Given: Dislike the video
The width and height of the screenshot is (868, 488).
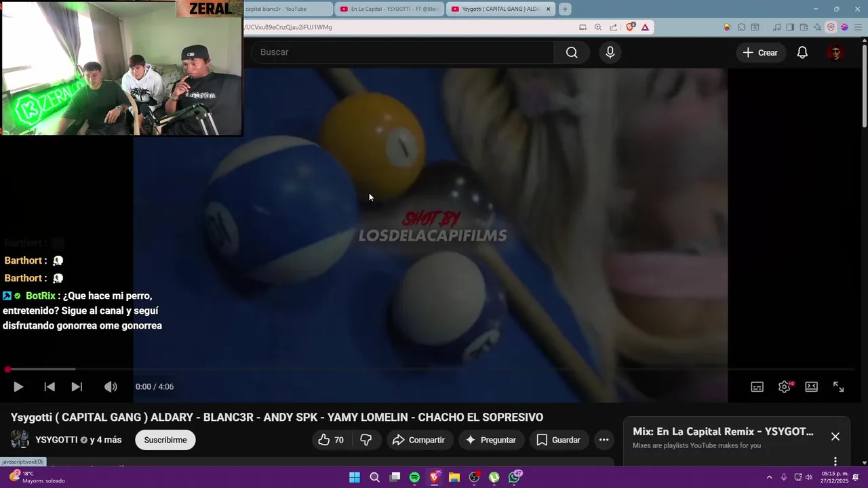Looking at the screenshot, I should click(x=366, y=440).
